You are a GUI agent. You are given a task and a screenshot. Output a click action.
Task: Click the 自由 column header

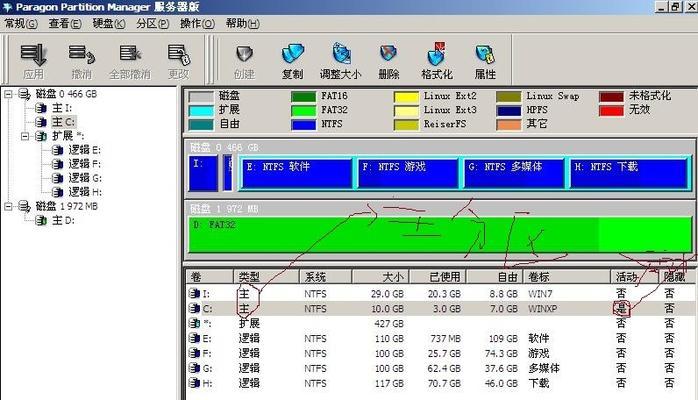(x=495, y=277)
